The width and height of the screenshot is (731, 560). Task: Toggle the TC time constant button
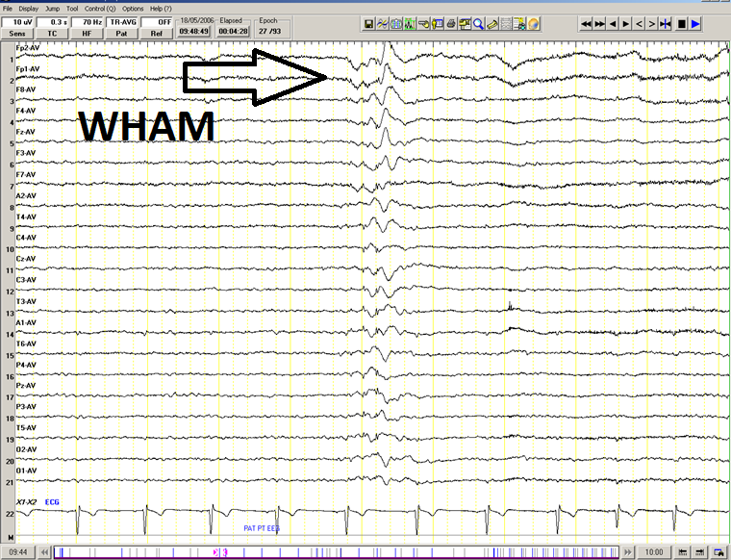click(x=52, y=33)
